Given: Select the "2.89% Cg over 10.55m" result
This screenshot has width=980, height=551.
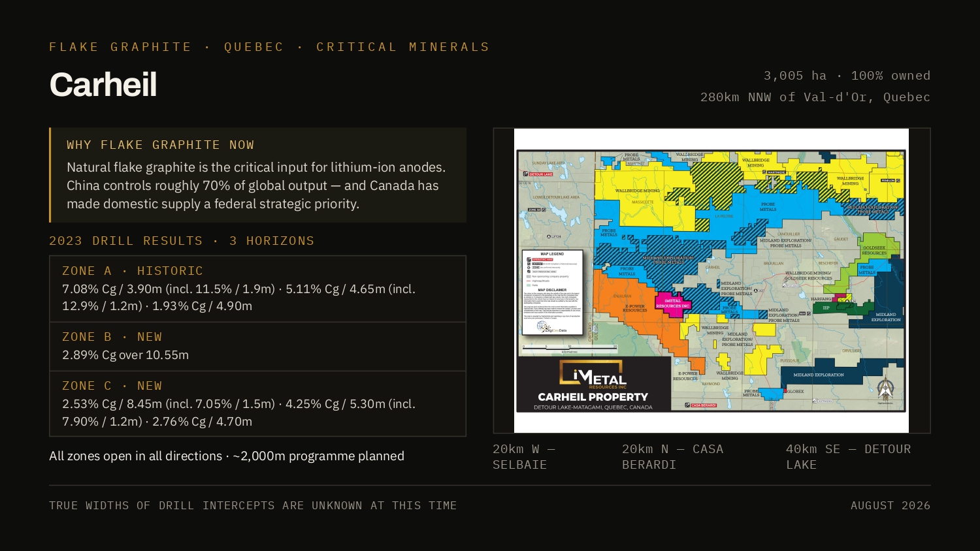Looking at the screenshot, I should coord(125,355).
